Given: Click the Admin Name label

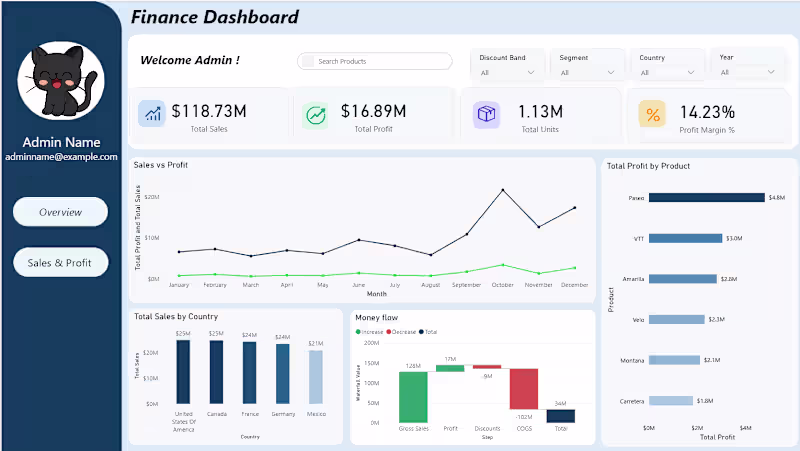Looking at the screenshot, I should click(x=61, y=142).
